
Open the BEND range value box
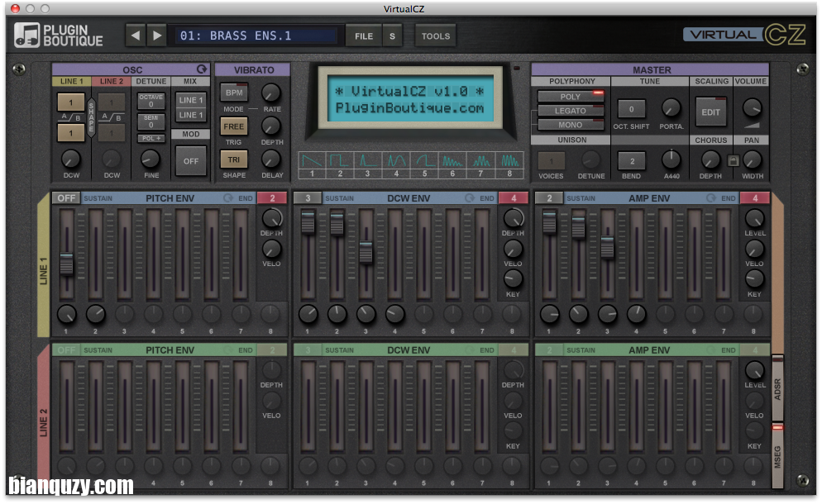(x=632, y=161)
